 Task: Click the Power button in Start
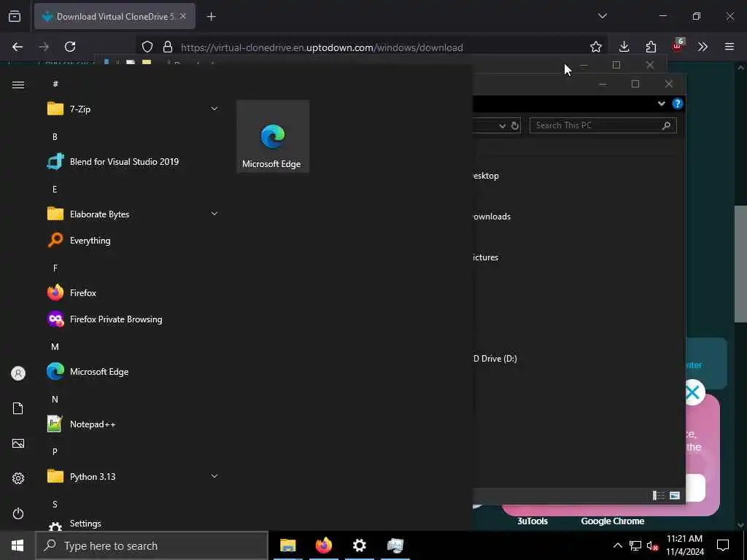click(x=18, y=513)
